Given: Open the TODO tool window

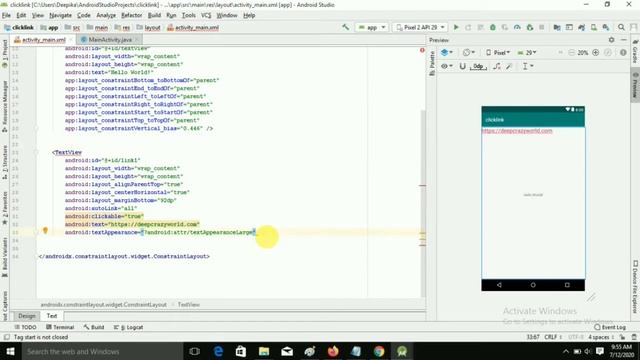Looking at the screenshot, I should click(25, 327).
